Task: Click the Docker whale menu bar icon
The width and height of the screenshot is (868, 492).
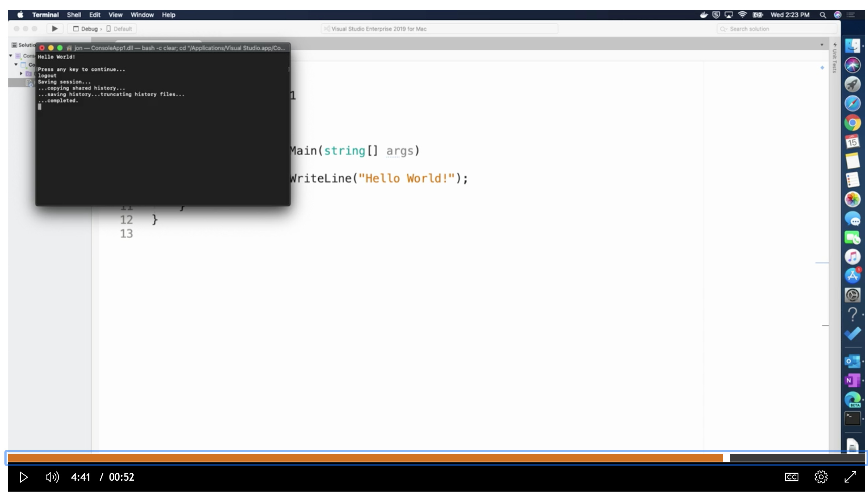Action: click(704, 15)
